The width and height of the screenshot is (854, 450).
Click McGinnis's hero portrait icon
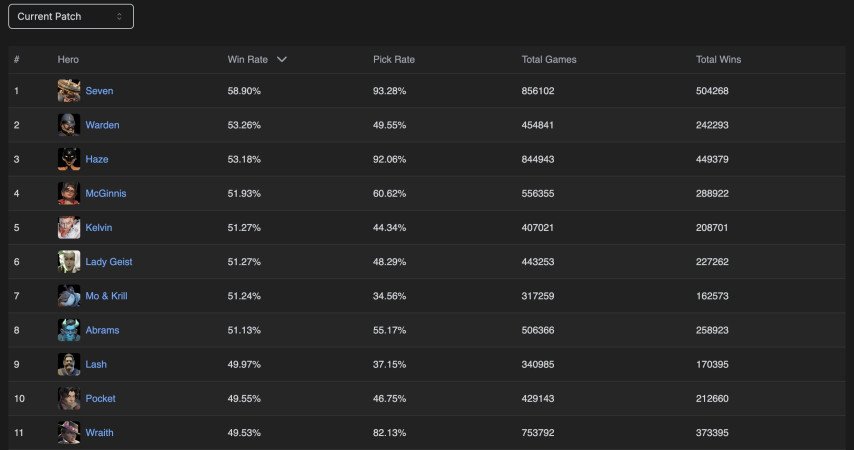click(69, 193)
